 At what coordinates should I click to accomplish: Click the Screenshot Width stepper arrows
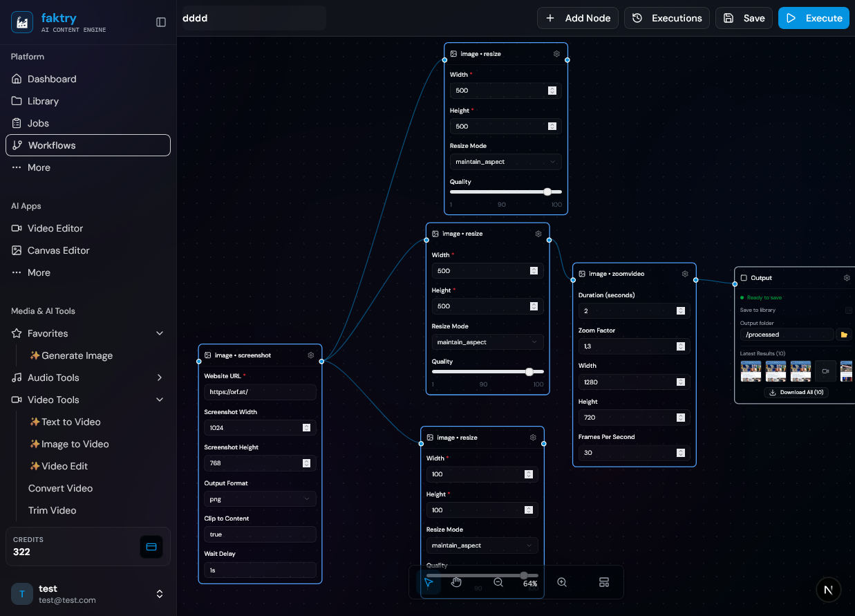point(306,428)
